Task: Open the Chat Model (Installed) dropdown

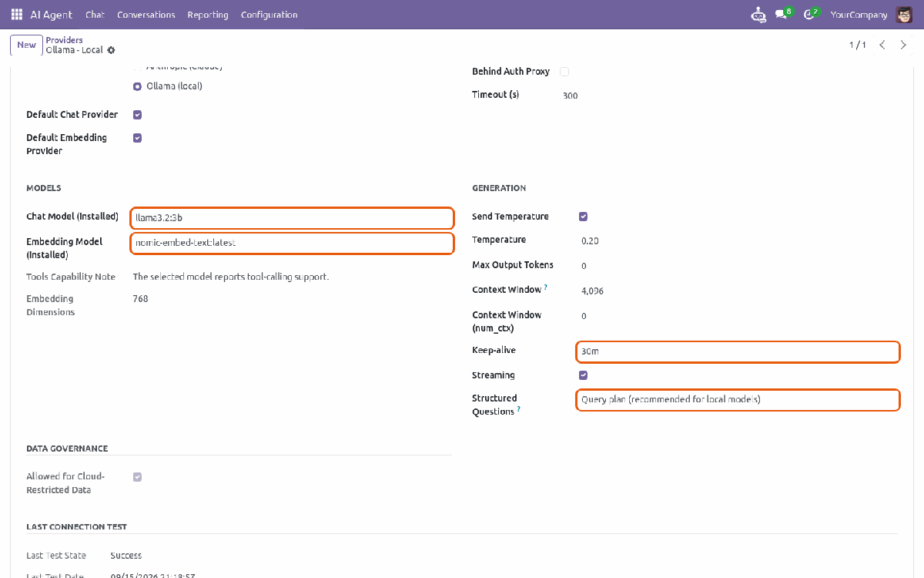Action: (x=292, y=218)
